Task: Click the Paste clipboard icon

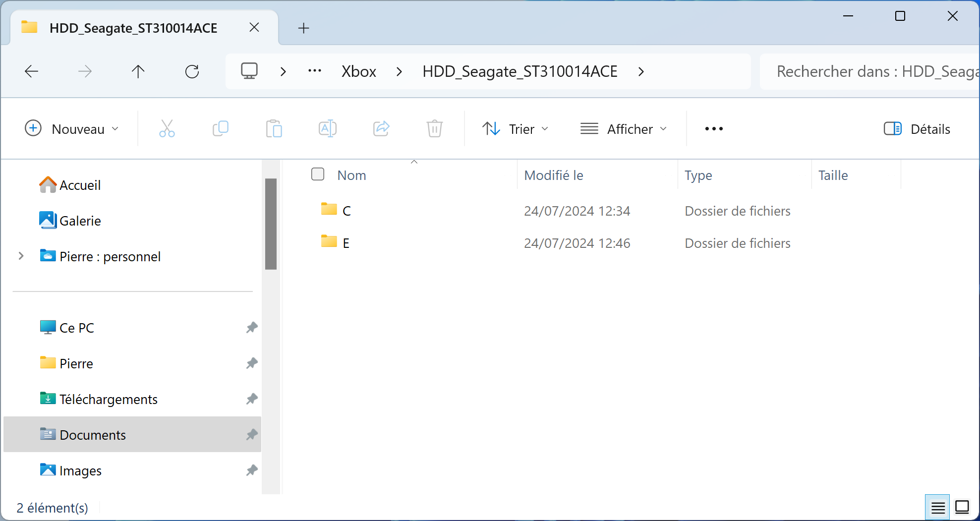Action: [274, 129]
